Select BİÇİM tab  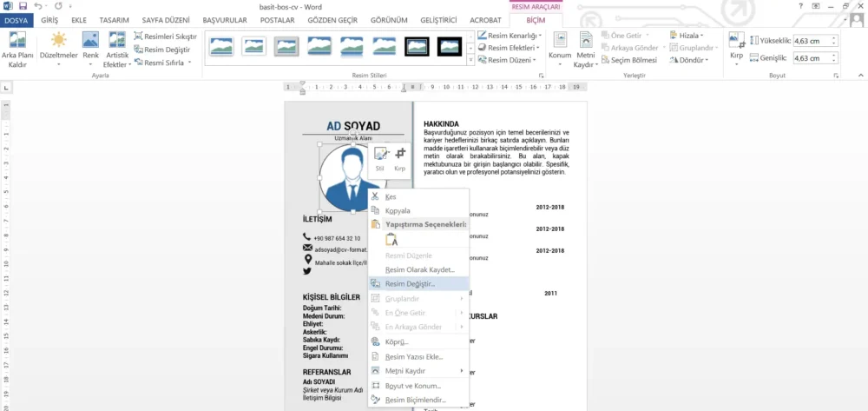pos(536,21)
